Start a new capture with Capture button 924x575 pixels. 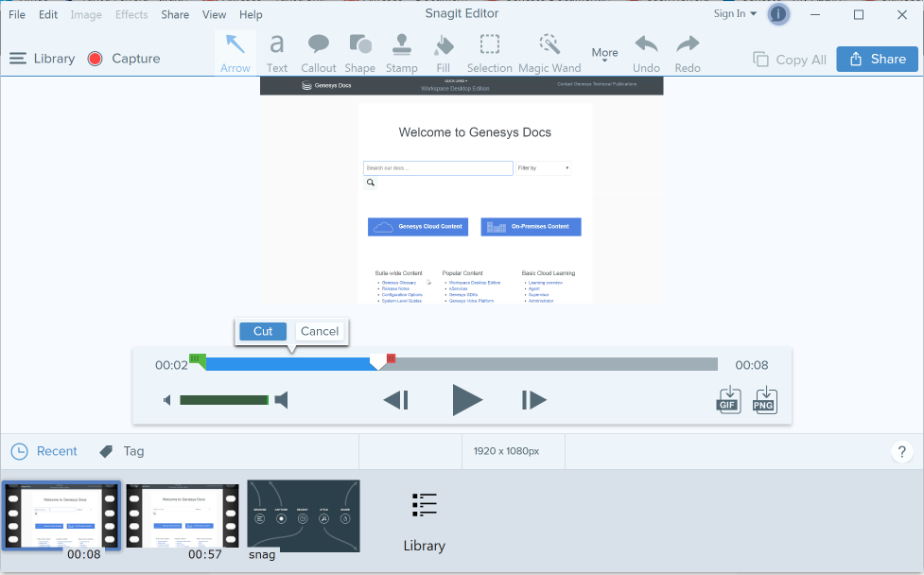(x=123, y=59)
